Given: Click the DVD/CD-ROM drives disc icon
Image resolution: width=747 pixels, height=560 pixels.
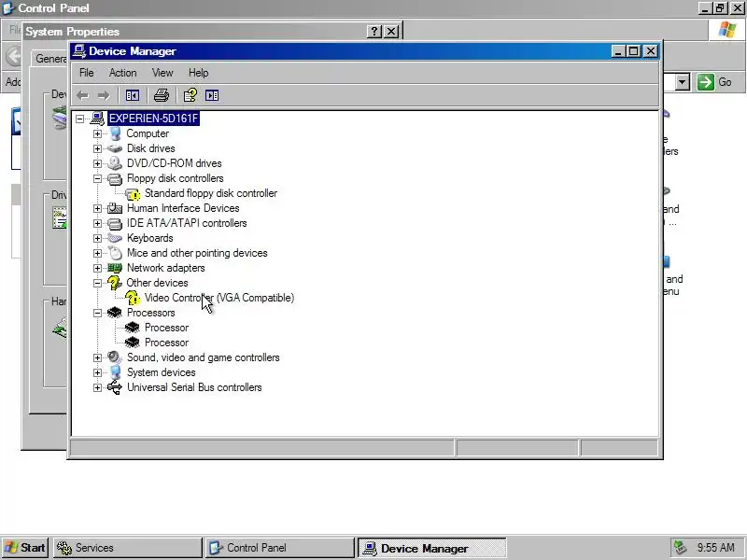Looking at the screenshot, I should pyautogui.click(x=115, y=163).
